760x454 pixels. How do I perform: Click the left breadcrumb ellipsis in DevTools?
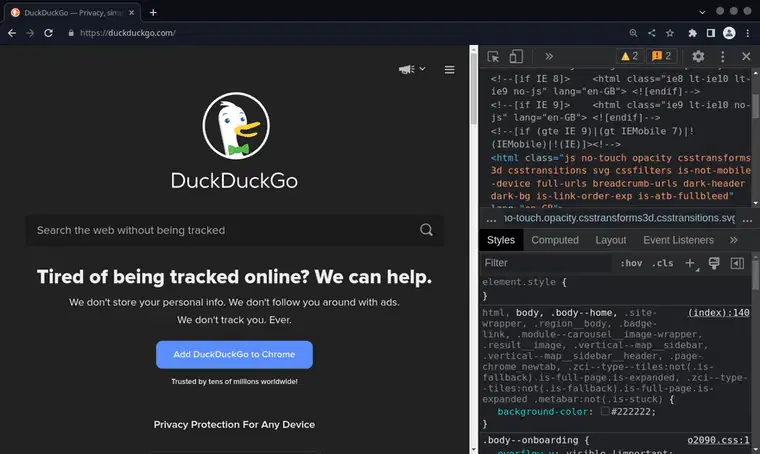[x=491, y=219]
